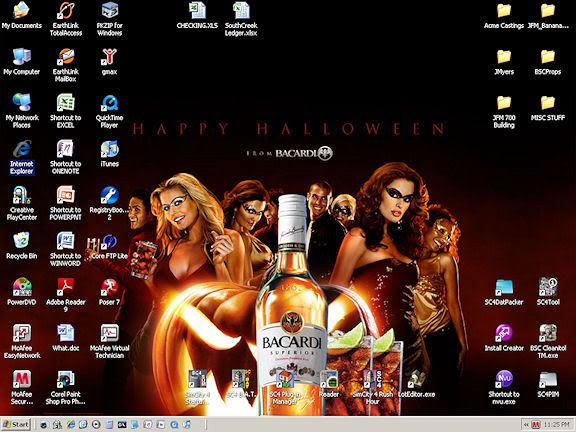The height and width of the screenshot is (432, 576).
Task: Open EarthLink MailBox shortcut
Action: [x=66, y=65]
